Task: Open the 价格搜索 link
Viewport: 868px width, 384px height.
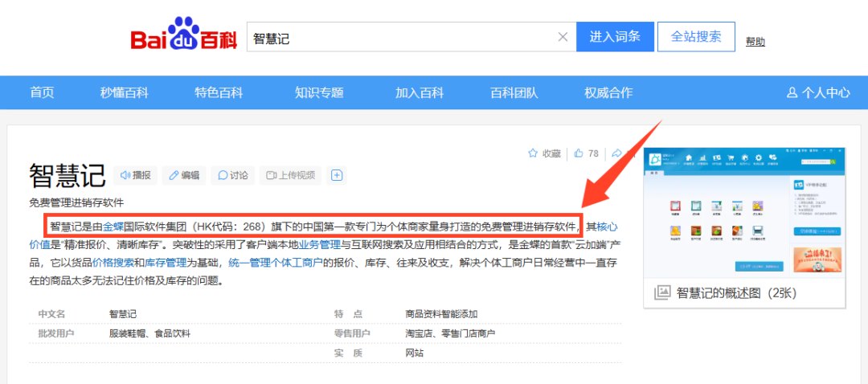Action: click(113, 262)
